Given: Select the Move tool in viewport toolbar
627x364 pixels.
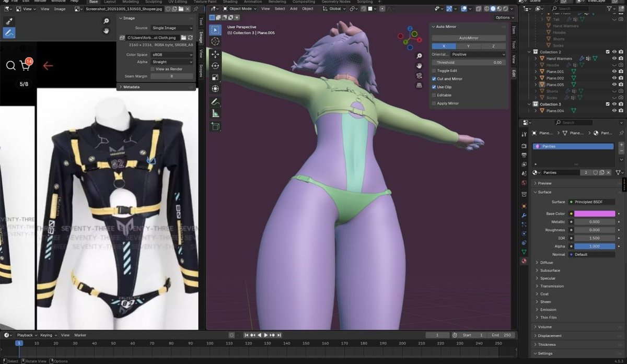Looking at the screenshot, I should [215, 54].
